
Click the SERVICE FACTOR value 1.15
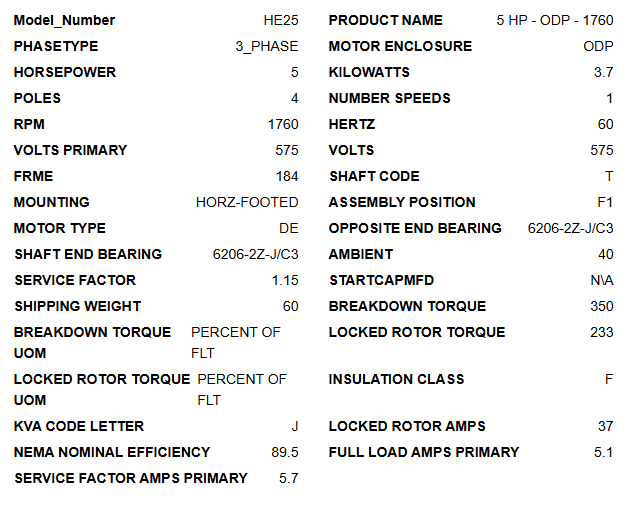285,280
